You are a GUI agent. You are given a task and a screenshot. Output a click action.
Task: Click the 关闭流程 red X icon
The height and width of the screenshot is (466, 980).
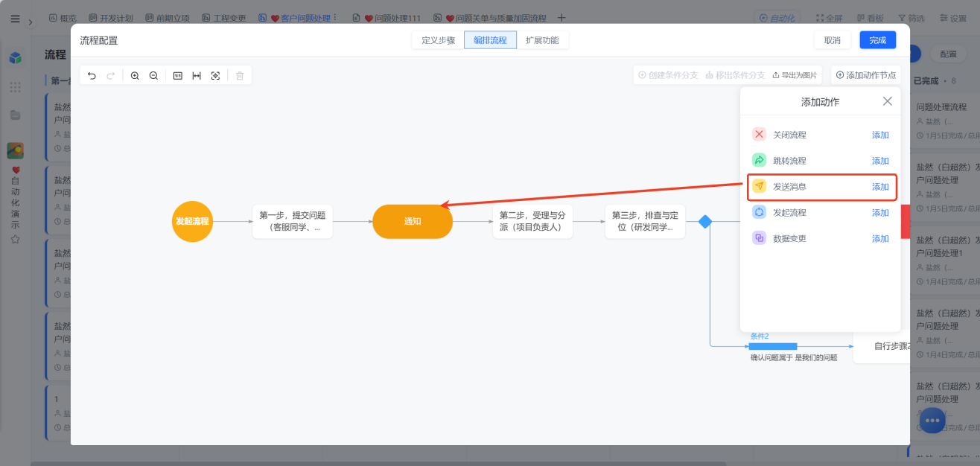pos(759,135)
